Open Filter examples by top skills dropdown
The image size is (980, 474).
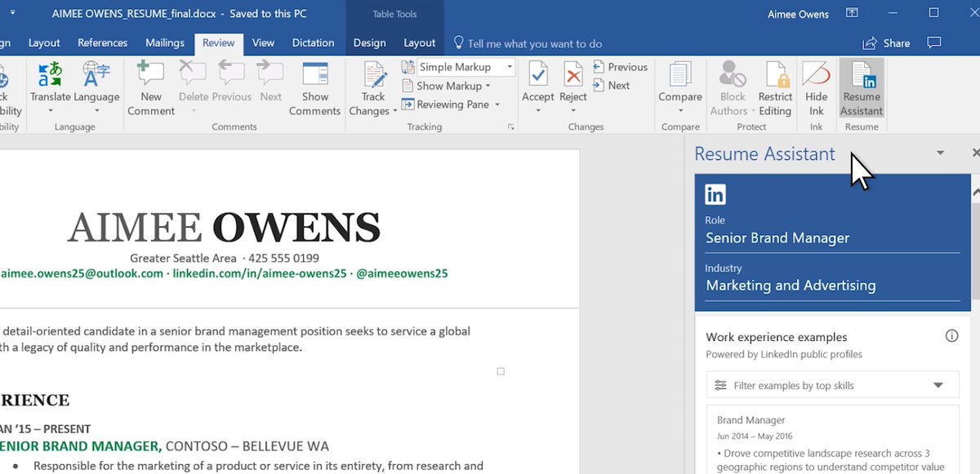click(x=832, y=385)
